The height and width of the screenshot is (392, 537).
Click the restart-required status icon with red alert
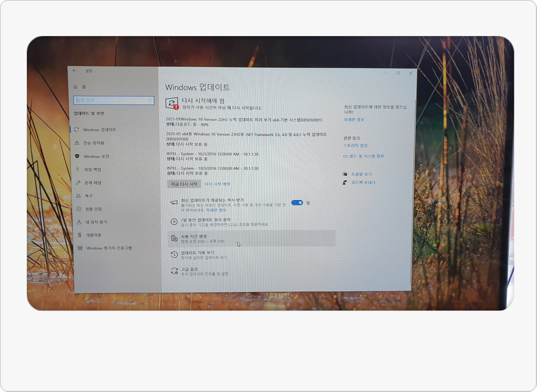click(172, 104)
